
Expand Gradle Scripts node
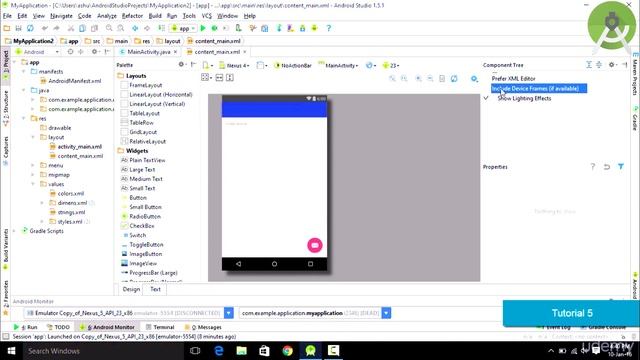click(x=15, y=231)
